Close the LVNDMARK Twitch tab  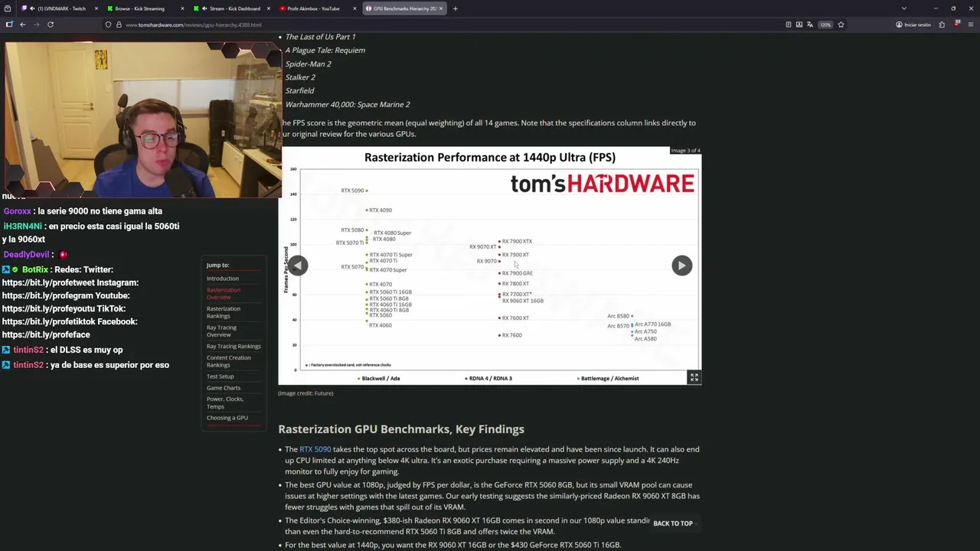(96, 8)
